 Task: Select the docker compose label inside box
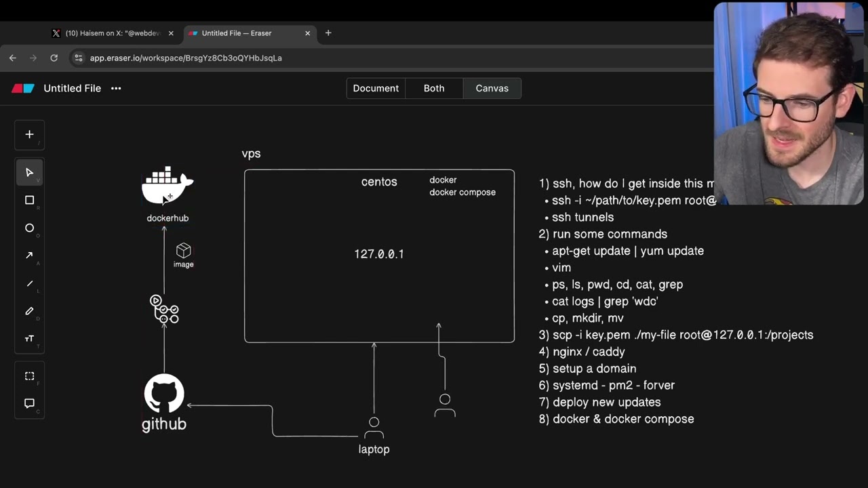point(462,192)
